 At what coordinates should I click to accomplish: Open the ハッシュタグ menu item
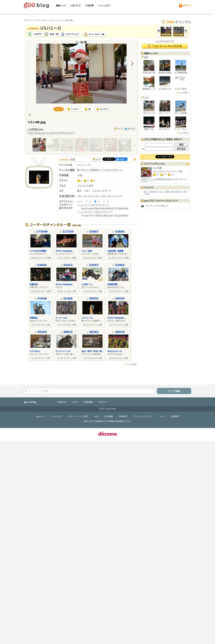coord(104,6)
